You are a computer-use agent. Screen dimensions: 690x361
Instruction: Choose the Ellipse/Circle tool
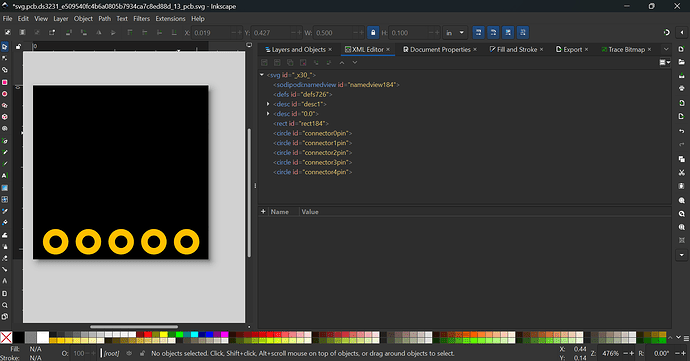tap(5, 94)
